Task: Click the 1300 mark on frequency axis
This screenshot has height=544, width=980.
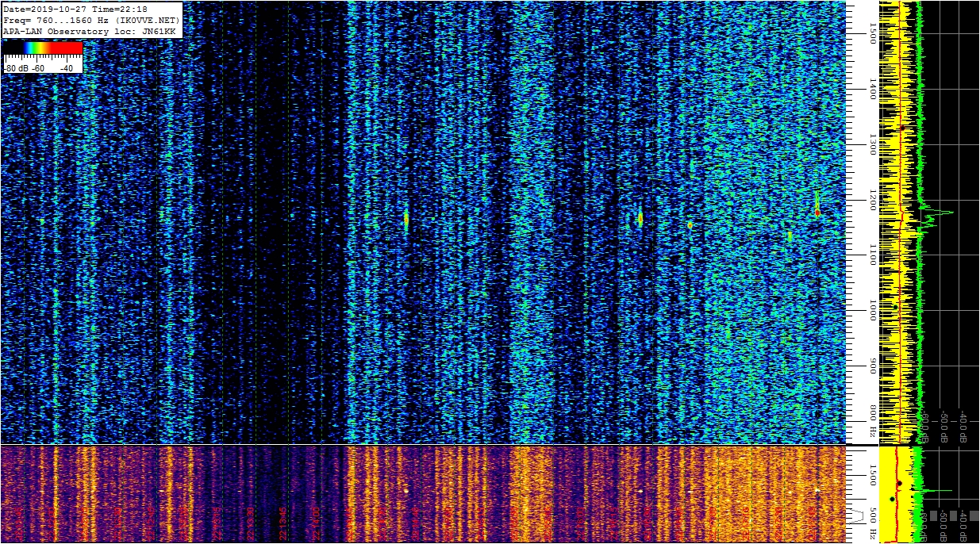Action: coord(873,145)
